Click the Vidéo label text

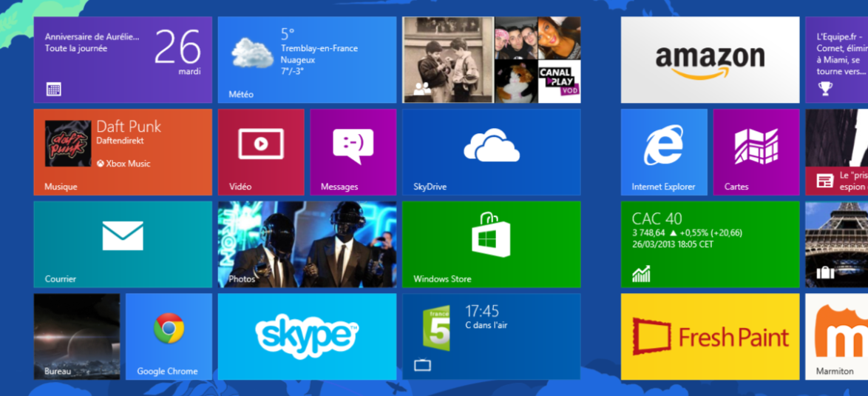pos(240,187)
